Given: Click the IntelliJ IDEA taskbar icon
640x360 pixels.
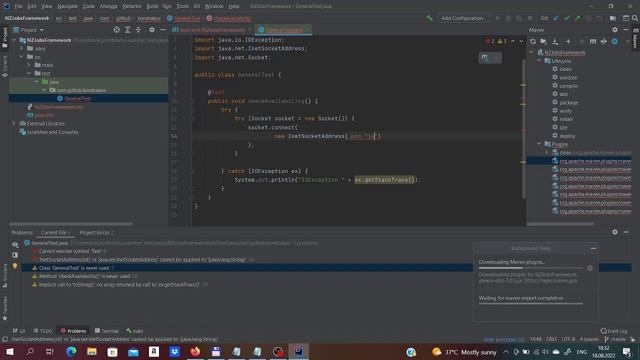Looking at the screenshot, I should click(299, 351).
